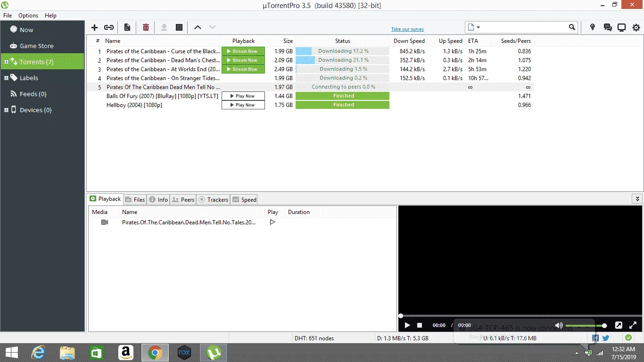This screenshot has height=362, width=644.
Task: Open the Options menu
Action: pyautogui.click(x=28, y=16)
